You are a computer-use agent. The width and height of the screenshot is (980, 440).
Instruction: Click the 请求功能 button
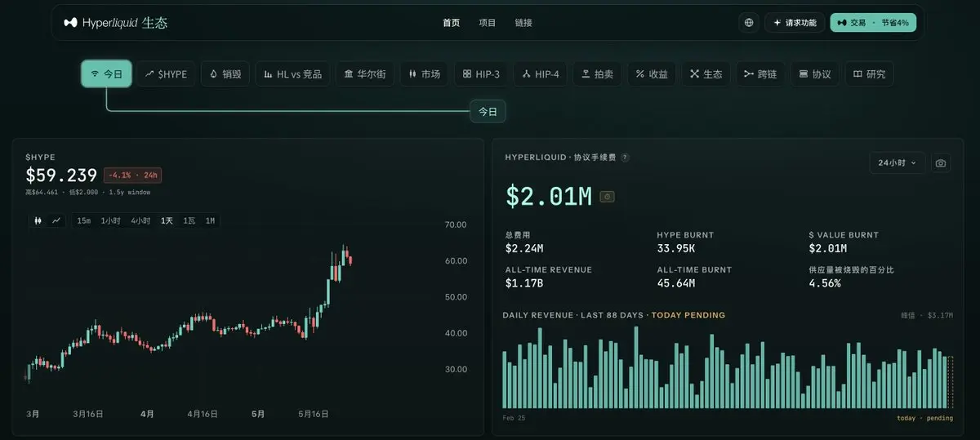click(795, 23)
